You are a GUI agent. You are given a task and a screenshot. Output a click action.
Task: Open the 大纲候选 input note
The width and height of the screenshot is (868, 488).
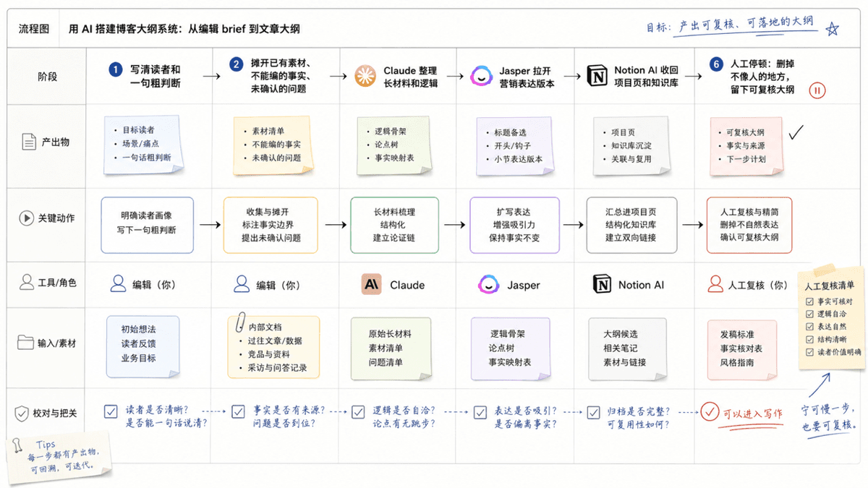(628, 348)
